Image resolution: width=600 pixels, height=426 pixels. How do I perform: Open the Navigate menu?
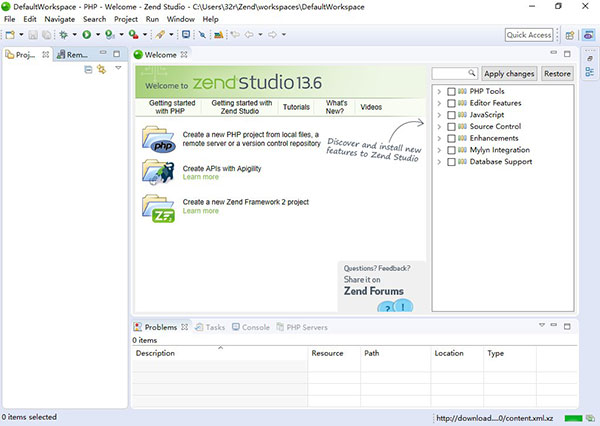[59, 19]
